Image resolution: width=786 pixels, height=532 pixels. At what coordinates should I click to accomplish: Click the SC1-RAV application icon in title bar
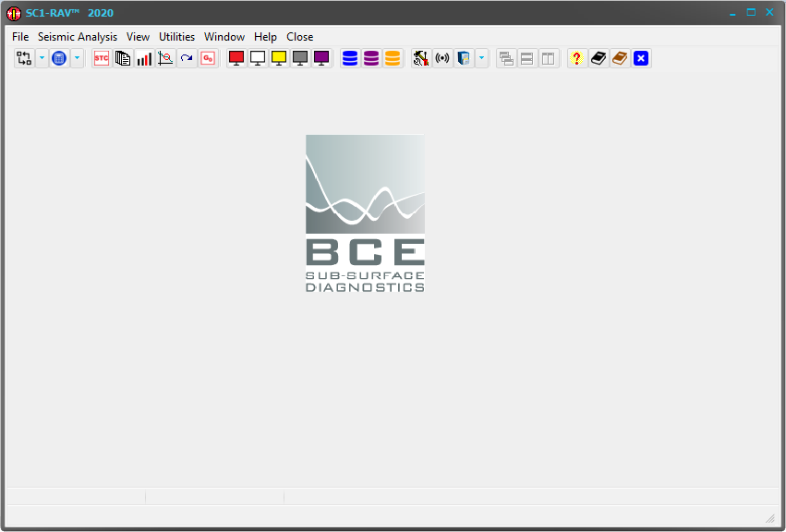click(x=14, y=13)
